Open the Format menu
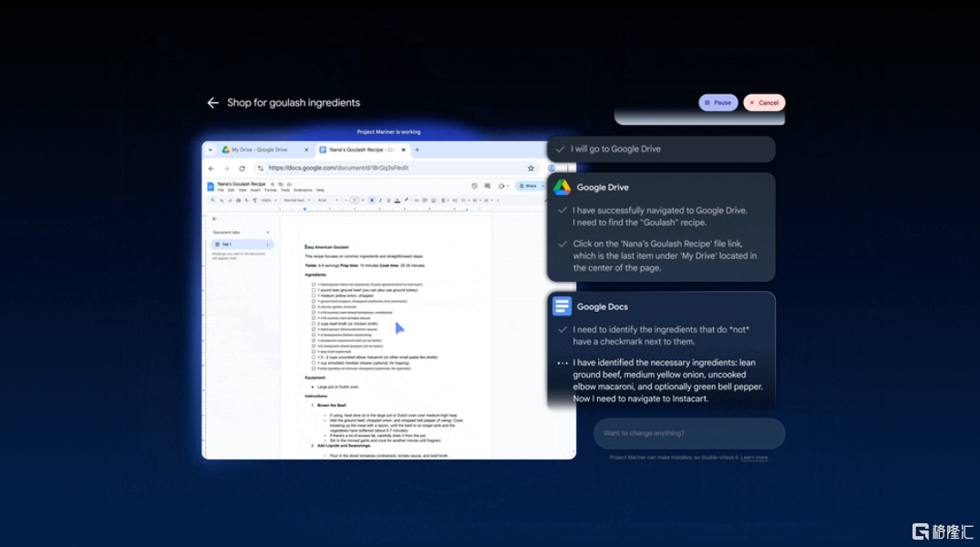This screenshot has height=547, width=980. (271, 190)
